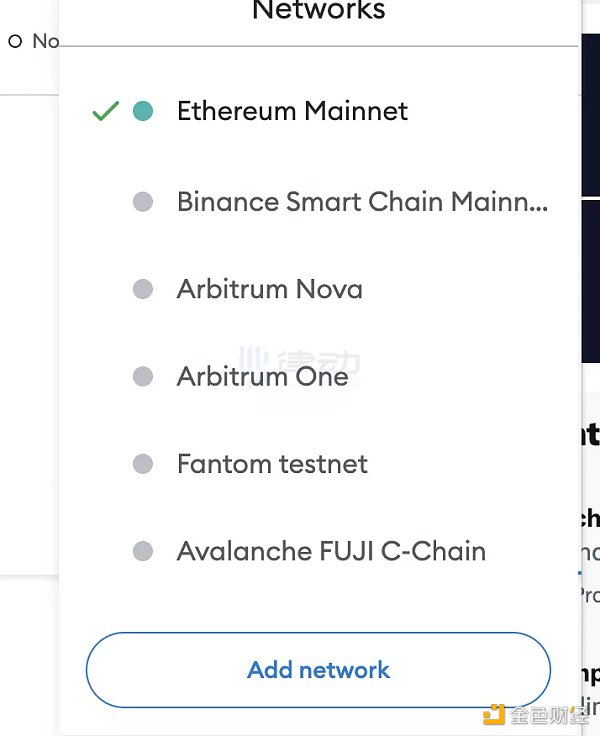Click the teal status dot for Ethereum Mainnet
The width and height of the screenshot is (600, 736).
pos(143,111)
